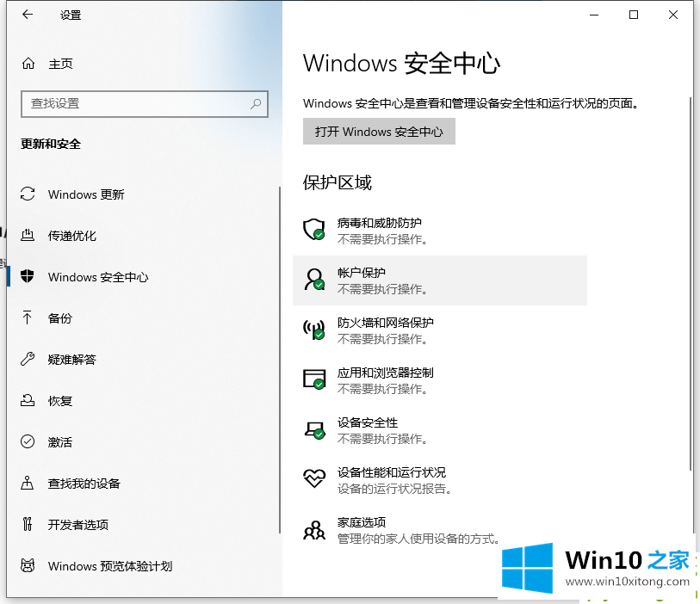Click the Windows 更新 refresh icon
The height and width of the screenshot is (604, 700).
coord(28,194)
